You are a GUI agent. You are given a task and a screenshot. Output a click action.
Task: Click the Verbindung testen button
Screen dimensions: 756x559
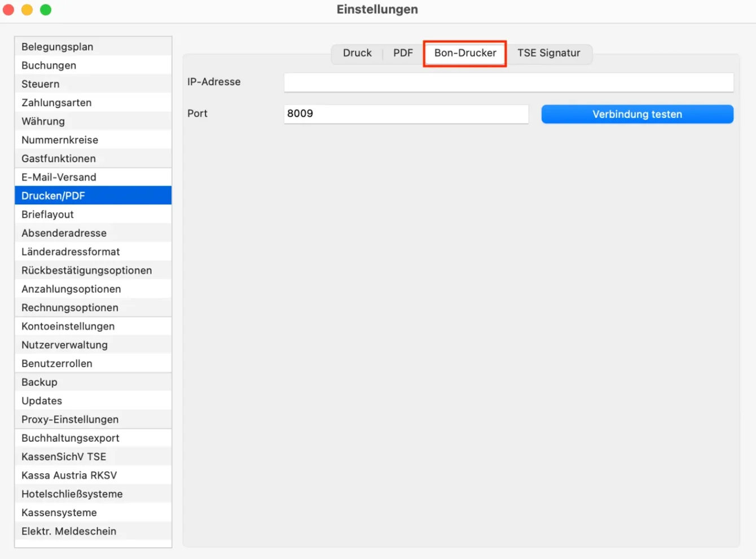pos(637,114)
